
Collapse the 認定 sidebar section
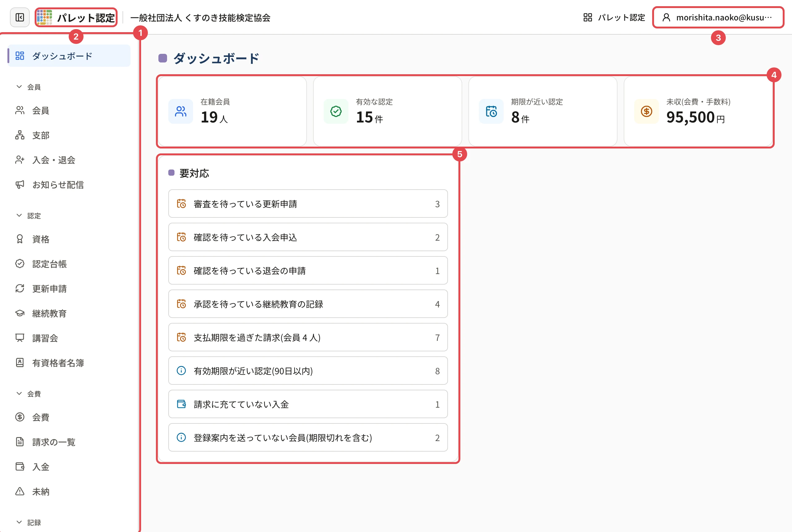pyautogui.click(x=28, y=216)
